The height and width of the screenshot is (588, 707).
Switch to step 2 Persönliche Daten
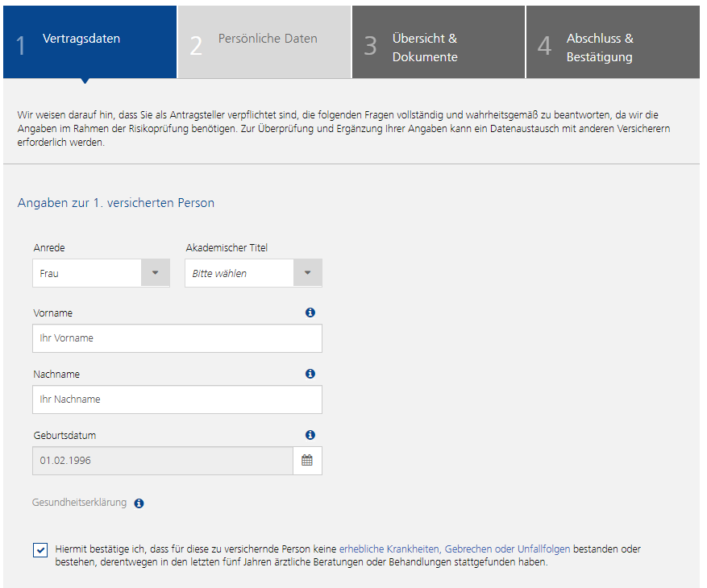(264, 42)
